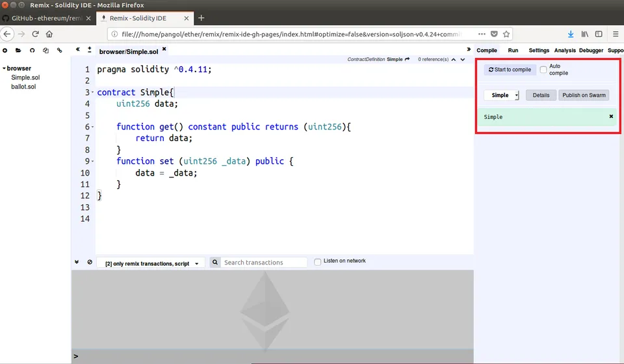
Task: Jump to Simple contract definition arrow
Action: click(407, 59)
